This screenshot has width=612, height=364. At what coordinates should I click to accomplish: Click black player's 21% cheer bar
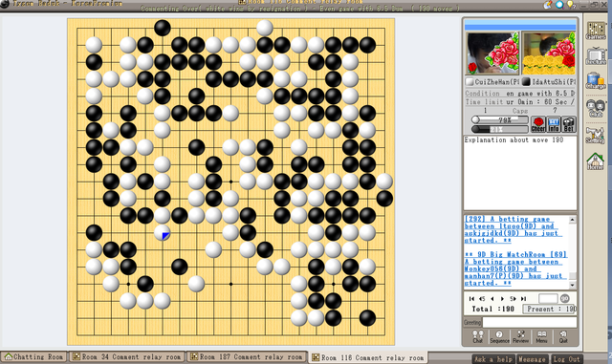[x=500, y=129]
